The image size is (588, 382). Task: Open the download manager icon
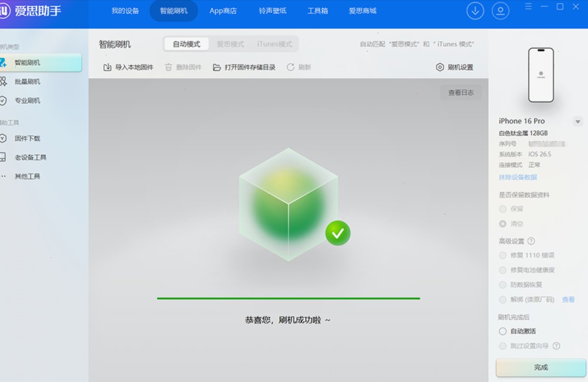pyautogui.click(x=475, y=11)
